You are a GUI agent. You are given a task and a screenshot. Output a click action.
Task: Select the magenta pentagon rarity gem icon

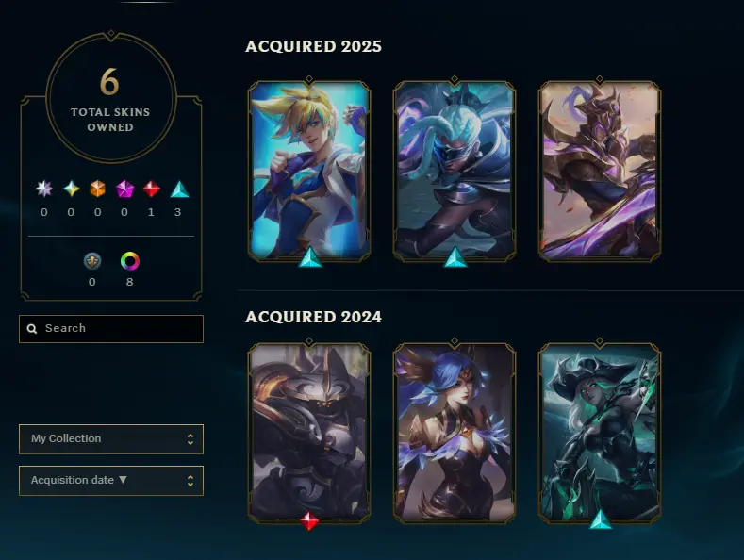tap(124, 189)
